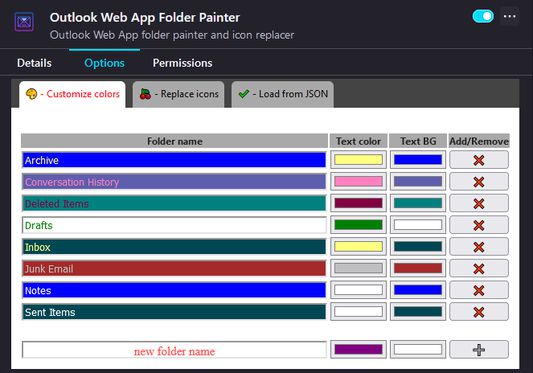Click the cherry icon on Replace icons
Viewport: 533px width, 373px height.
click(x=145, y=94)
